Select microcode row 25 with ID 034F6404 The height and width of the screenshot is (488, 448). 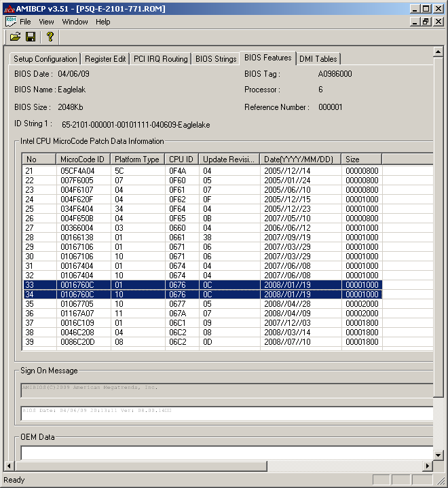[x=203, y=209]
